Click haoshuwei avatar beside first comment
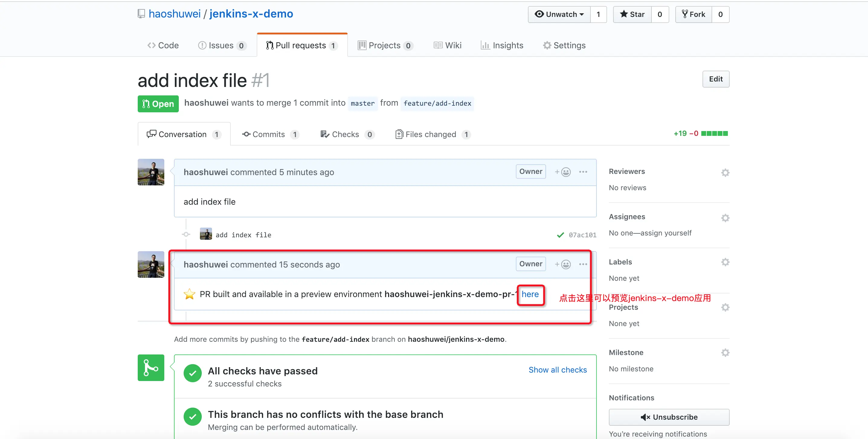This screenshot has width=868, height=439. coord(151,172)
